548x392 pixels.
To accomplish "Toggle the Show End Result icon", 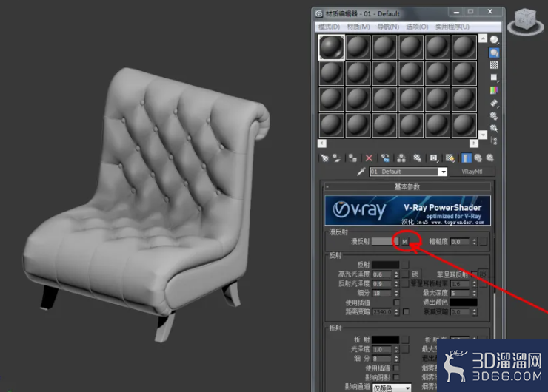I will pyautogui.click(x=466, y=158).
